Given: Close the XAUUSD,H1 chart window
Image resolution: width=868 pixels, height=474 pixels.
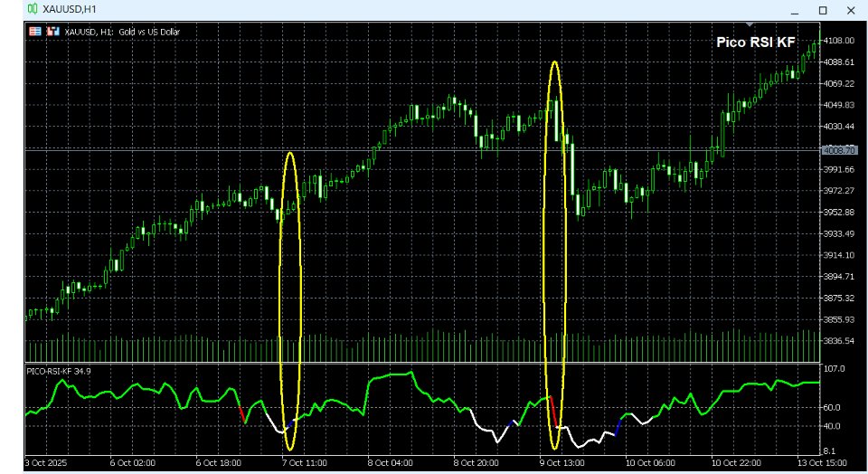Looking at the screenshot, I should click(x=851, y=11).
